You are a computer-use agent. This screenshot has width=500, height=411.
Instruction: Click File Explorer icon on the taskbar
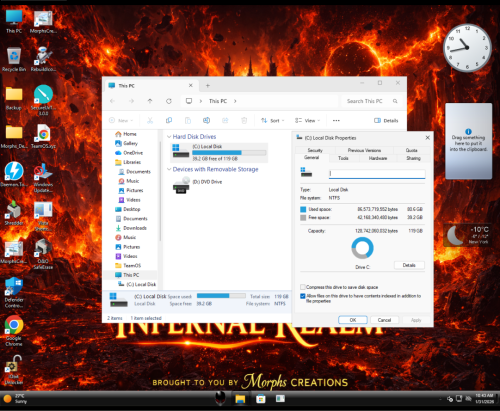(x=240, y=399)
